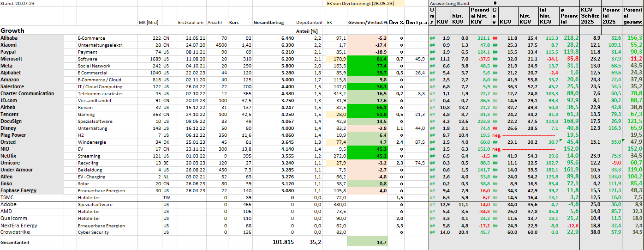The width and height of the screenshot is (644, 250).
Task: Select the H2 sector cell
Action: [x=107, y=135]
